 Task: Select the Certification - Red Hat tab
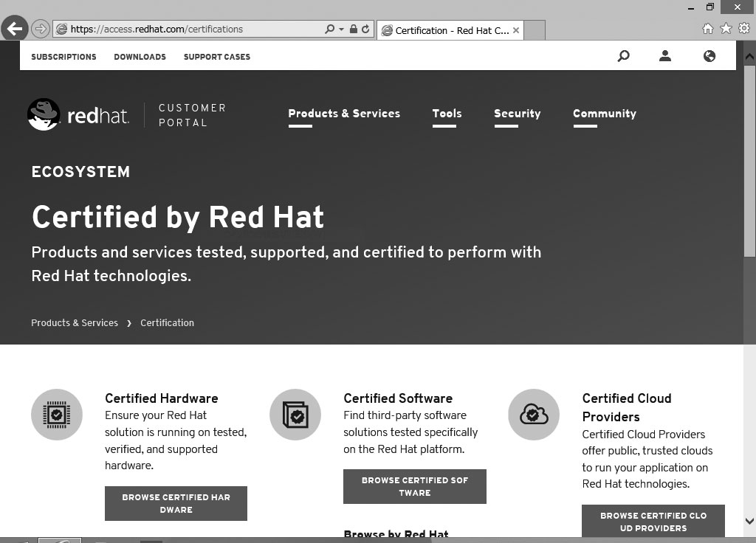[450, 30]
